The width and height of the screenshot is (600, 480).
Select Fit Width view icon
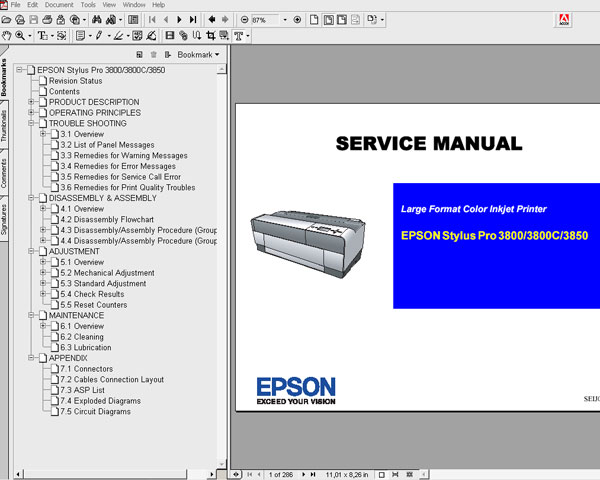[x=342, y=20]
